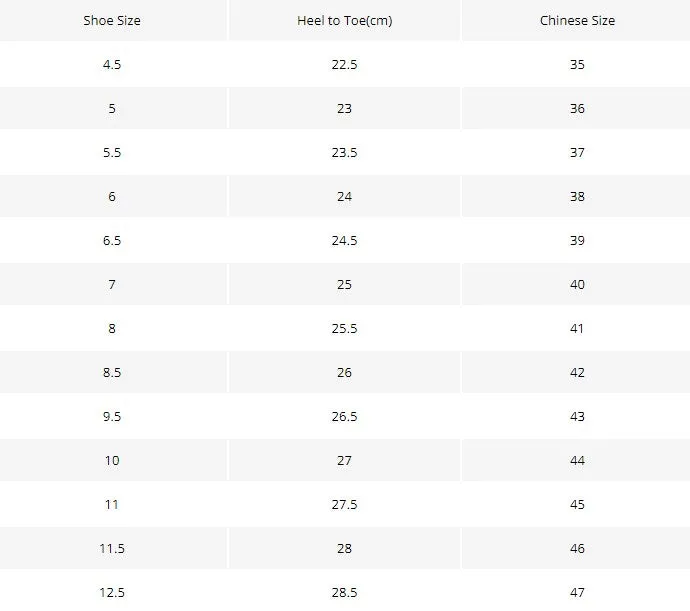Select shoe size 12.5 cell
690x611 pixels.
click(112, 593)
